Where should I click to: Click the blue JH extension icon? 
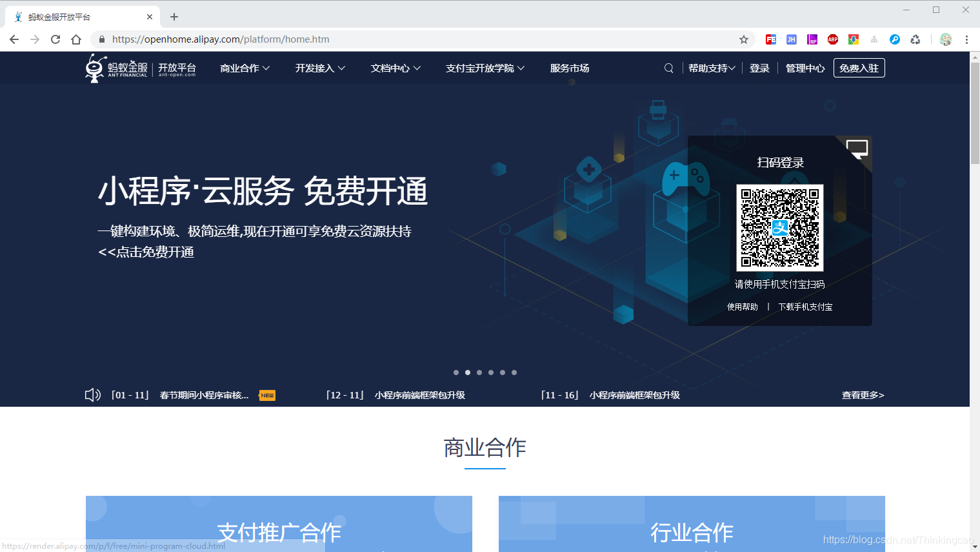792,39
